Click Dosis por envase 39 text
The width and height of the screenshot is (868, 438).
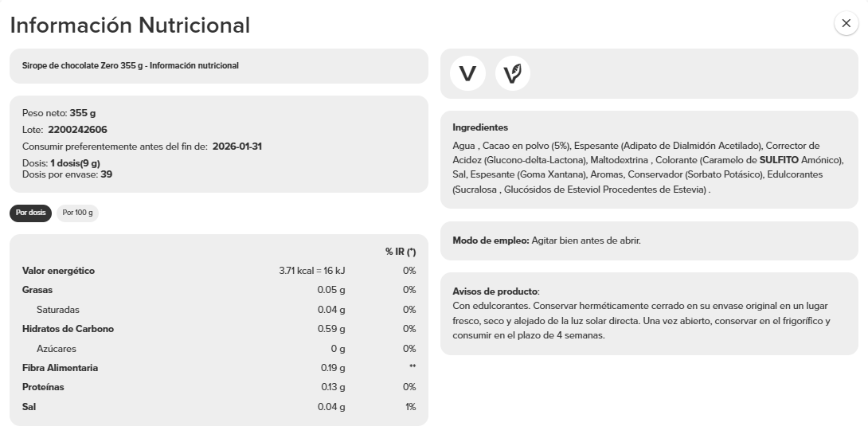click(67, 174)
